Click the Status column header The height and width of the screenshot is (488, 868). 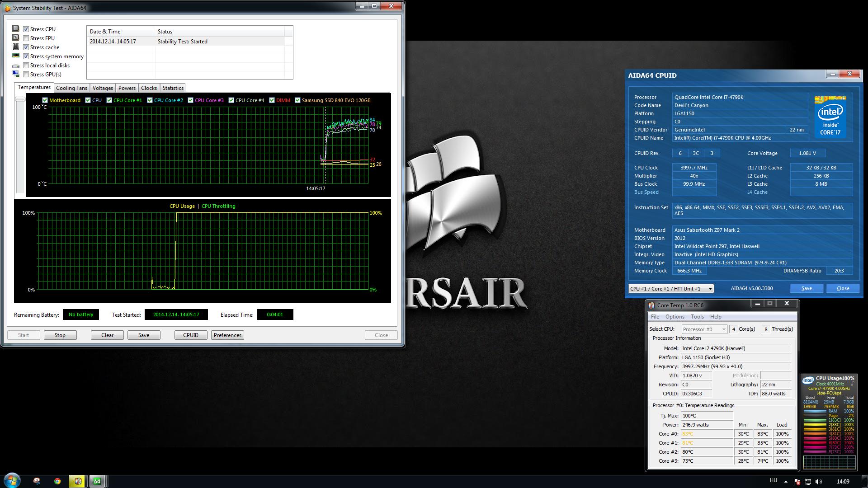219,32
